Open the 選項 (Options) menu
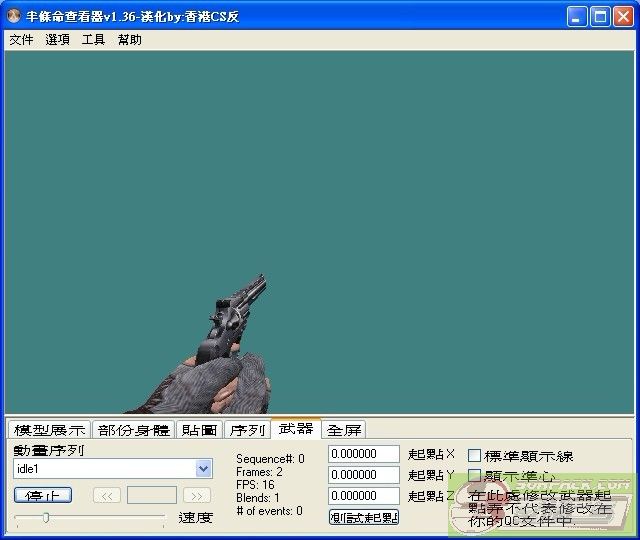Image resolution: width=640 pixels, height=540 pixels. (57, 40)
